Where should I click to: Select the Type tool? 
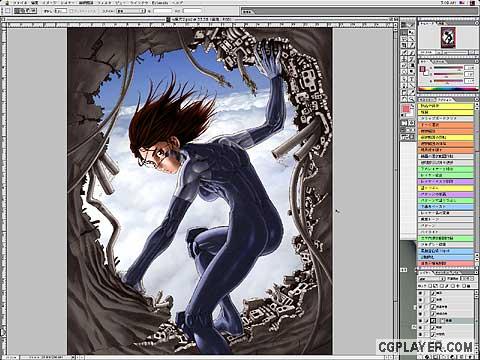coord(411,79)
